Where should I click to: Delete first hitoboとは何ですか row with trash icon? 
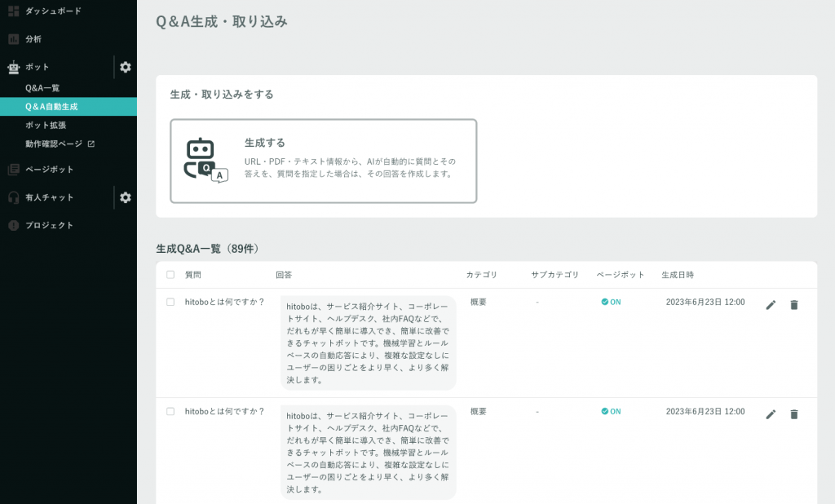pyautogui.click(x=794, y=305)
